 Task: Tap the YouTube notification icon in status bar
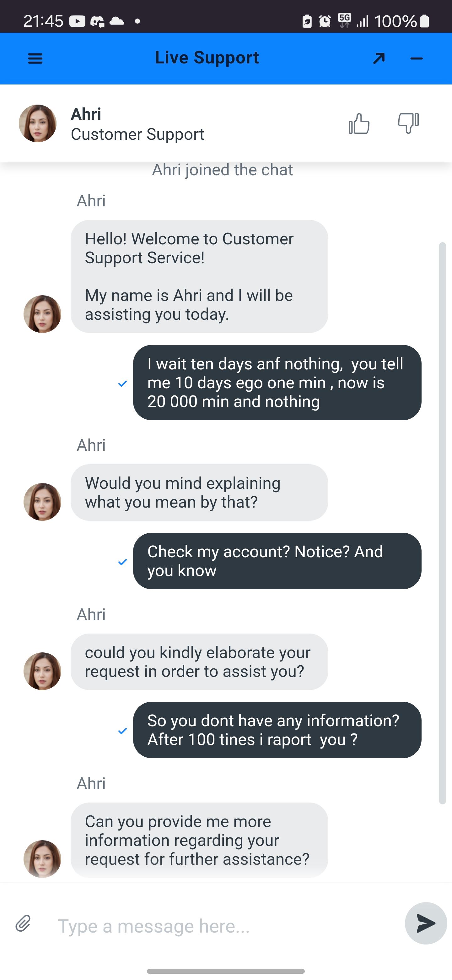[x=77, y=21]
